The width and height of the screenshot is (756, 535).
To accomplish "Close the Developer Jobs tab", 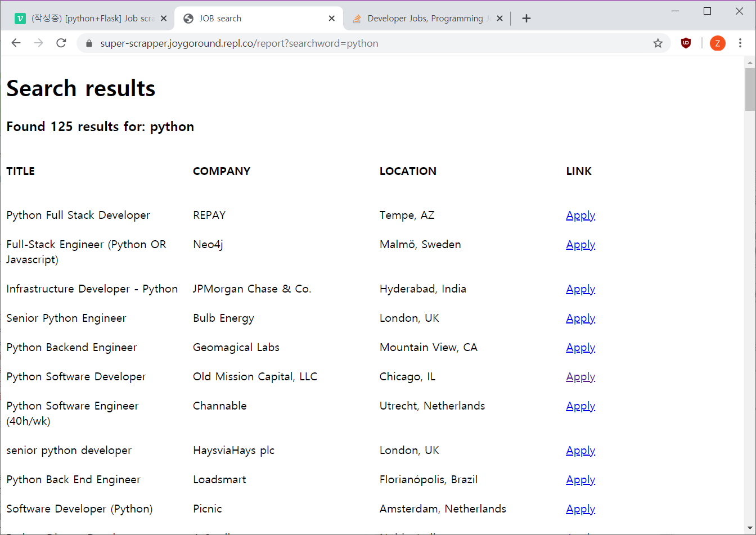I will tap(499, 19).
